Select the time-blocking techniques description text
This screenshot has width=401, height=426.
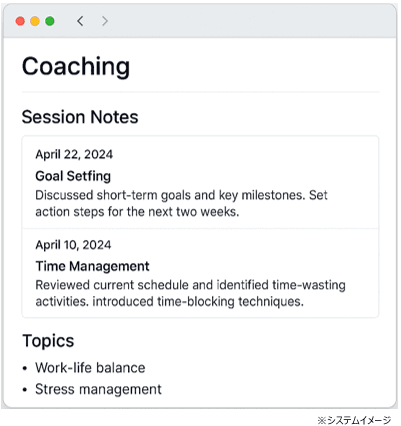(190, 293)
